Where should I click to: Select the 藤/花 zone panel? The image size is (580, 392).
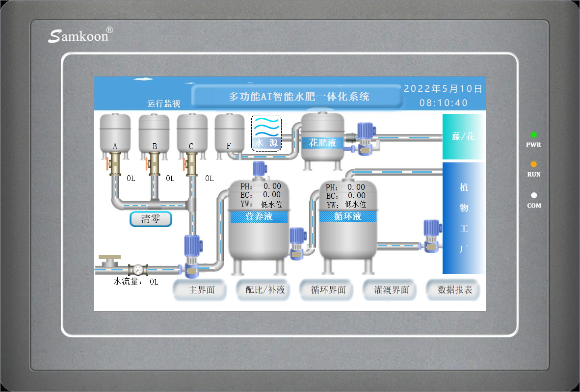[x=463, y=136]
